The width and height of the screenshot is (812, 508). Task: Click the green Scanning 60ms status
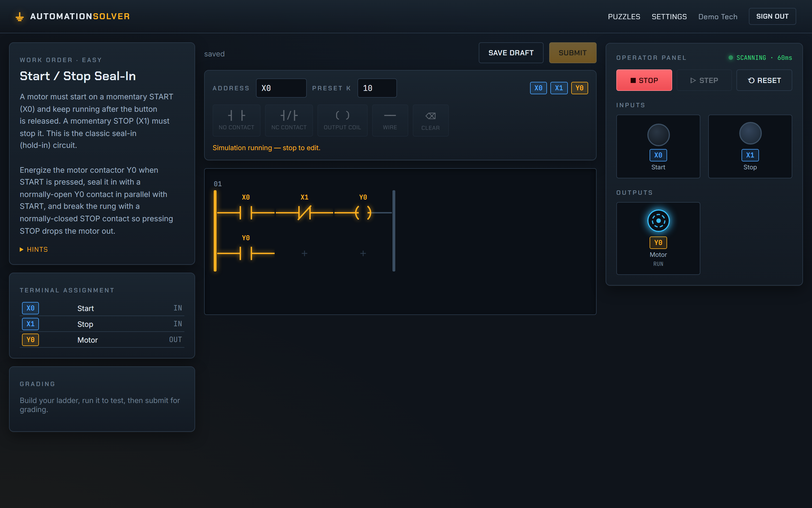(x=760, y=58)
